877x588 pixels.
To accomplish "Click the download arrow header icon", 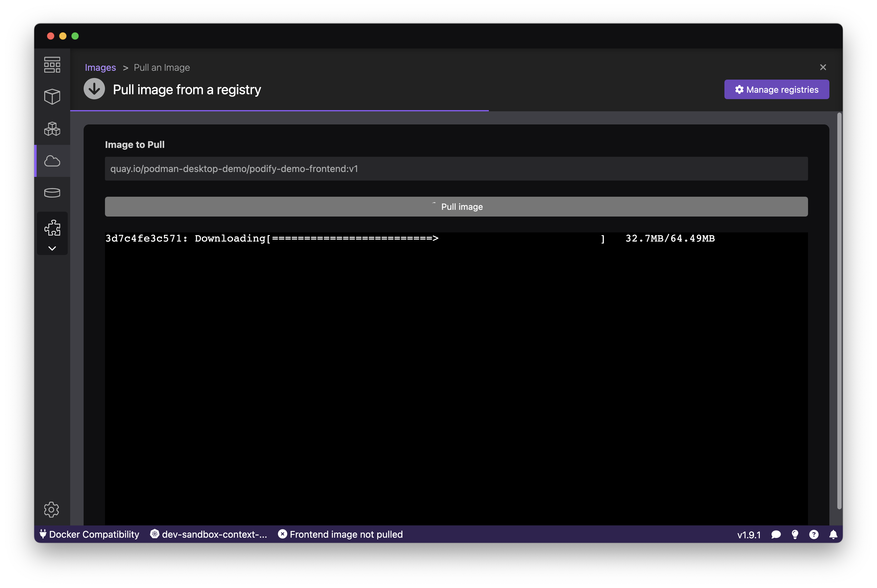I will pos(94,89).
